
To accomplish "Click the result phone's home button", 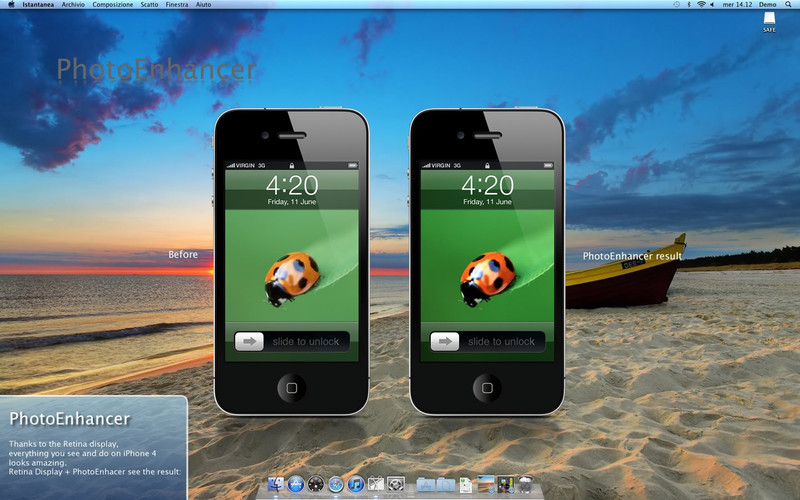I will click(487, 388).
